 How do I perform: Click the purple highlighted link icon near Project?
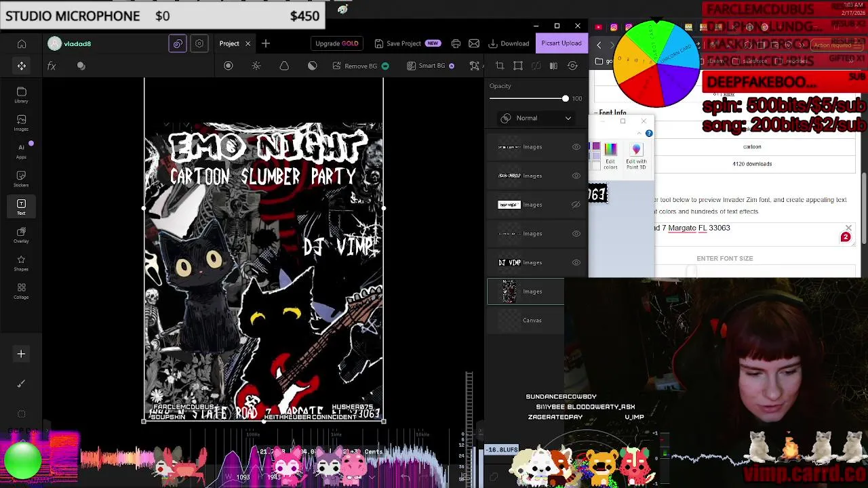(x=178, y=43)
